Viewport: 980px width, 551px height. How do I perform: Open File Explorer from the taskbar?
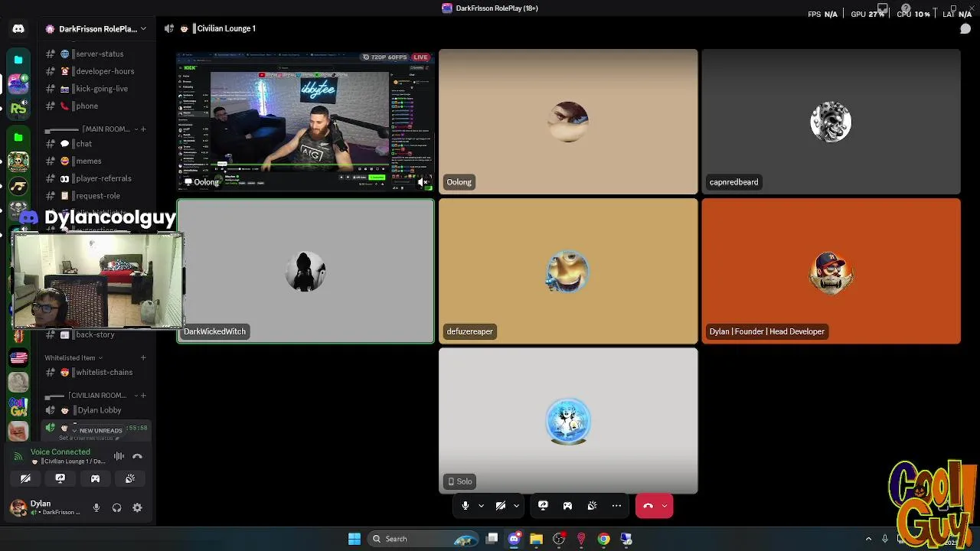click(536, 539)
